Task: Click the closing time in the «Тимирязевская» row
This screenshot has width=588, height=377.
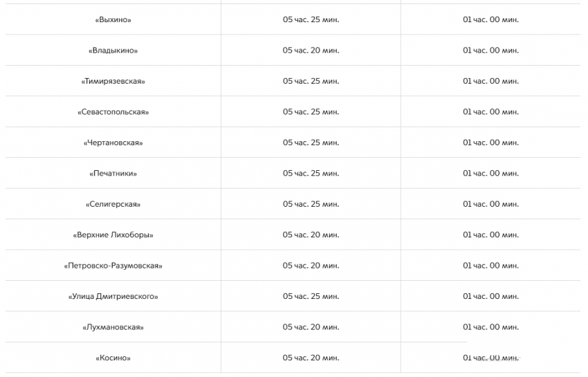Action: [x=490, y=82]
